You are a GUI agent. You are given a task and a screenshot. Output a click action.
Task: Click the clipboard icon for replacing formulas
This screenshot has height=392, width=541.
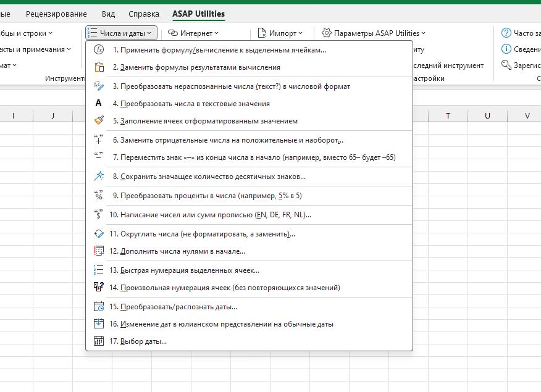click(x=98, y=67)
